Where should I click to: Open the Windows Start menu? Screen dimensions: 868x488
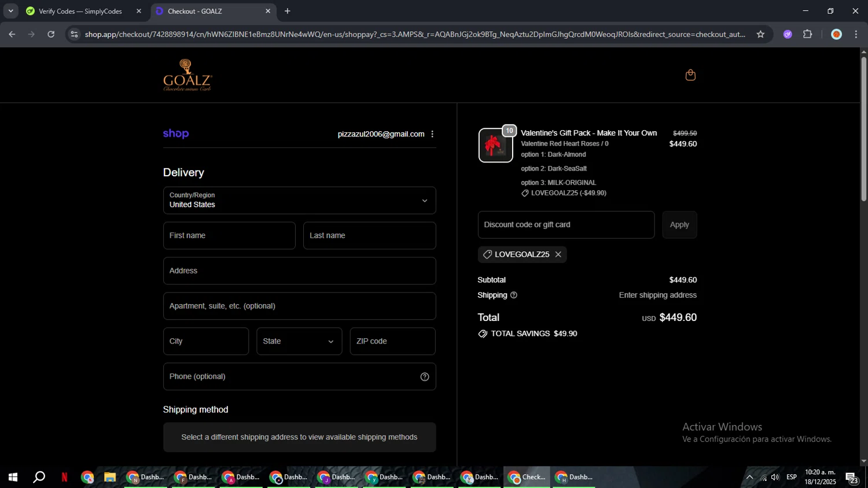click(13, 478)
